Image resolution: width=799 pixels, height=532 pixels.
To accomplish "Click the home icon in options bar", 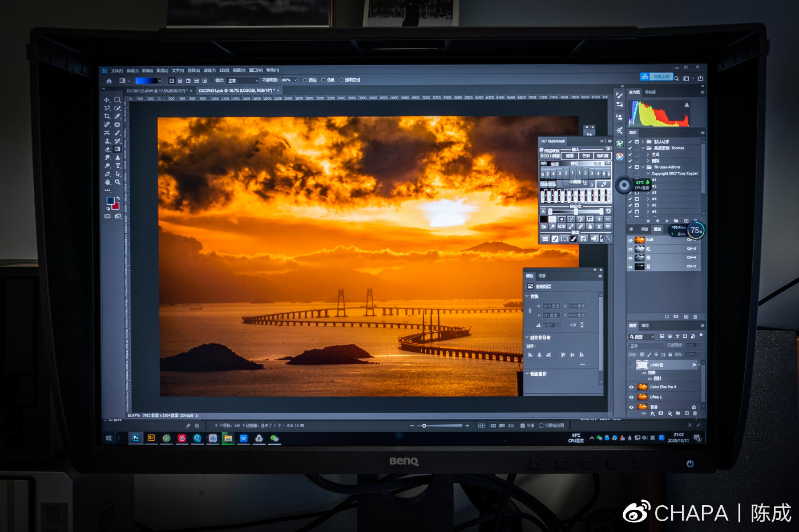I will coord(109,80).
